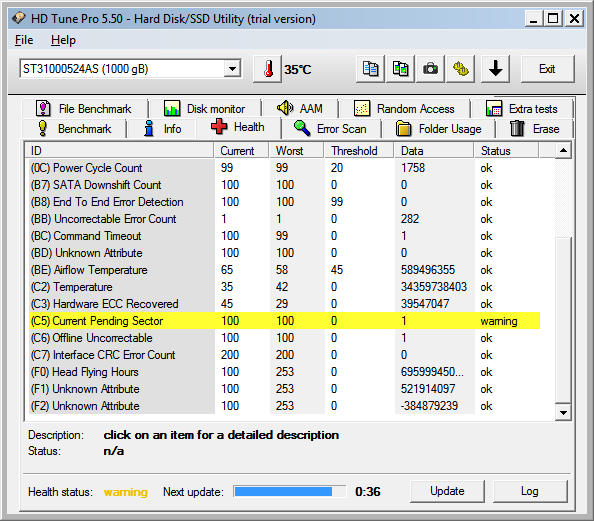
Task: Click the 0:36 countdown timer text
Action: click(367, 492)
